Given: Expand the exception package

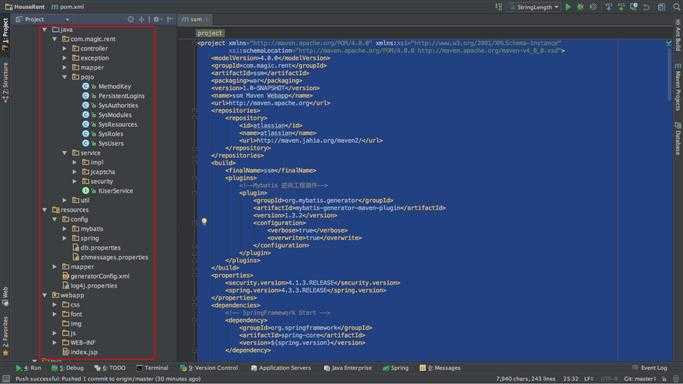Looking at the screenshot, I should (x=64, y=58).
